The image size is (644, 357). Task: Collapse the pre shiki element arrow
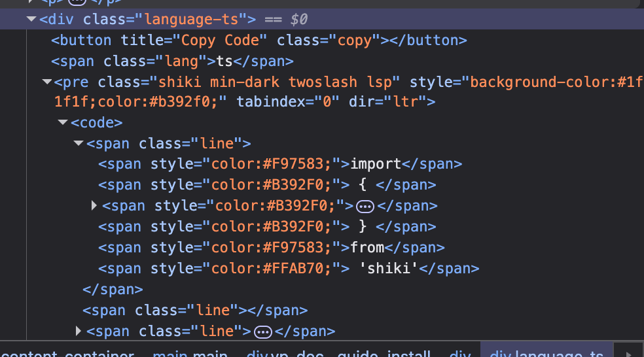(46, 82)
